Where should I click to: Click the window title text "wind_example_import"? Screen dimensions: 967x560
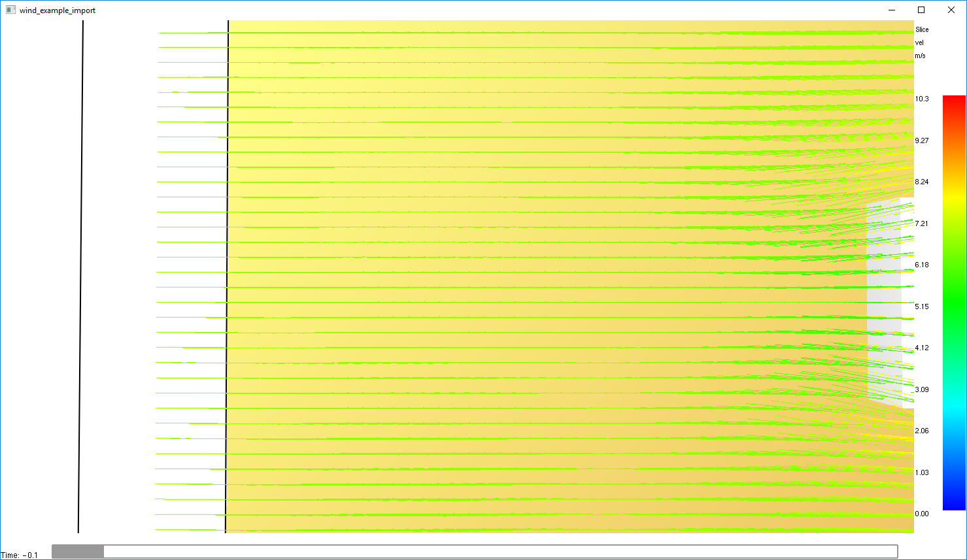click(58, 10)
